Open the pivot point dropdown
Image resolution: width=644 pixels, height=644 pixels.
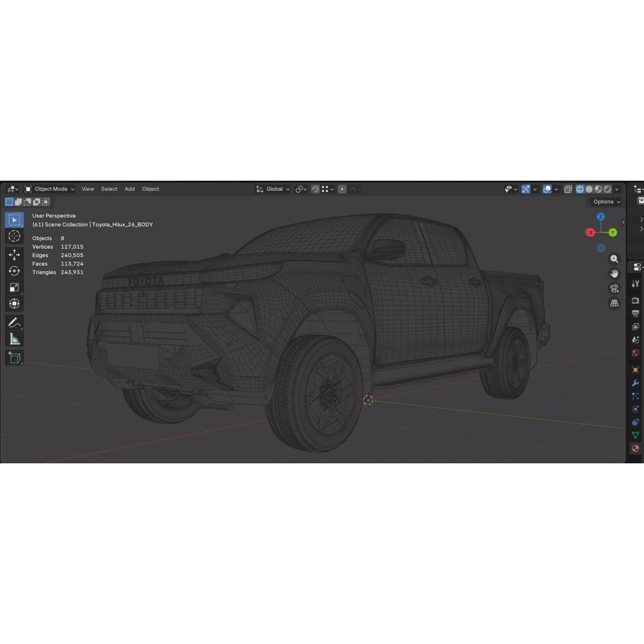pyautogui.click(x=301, y=190)
